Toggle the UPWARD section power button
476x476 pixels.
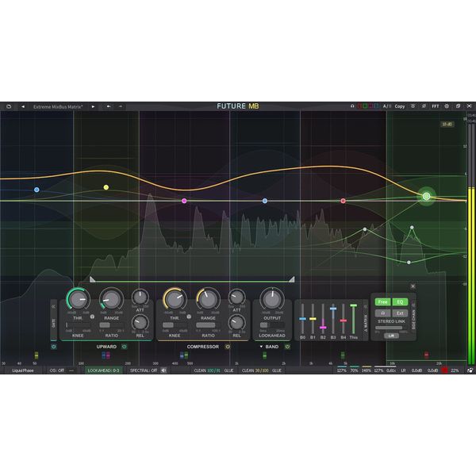(124, 347)
